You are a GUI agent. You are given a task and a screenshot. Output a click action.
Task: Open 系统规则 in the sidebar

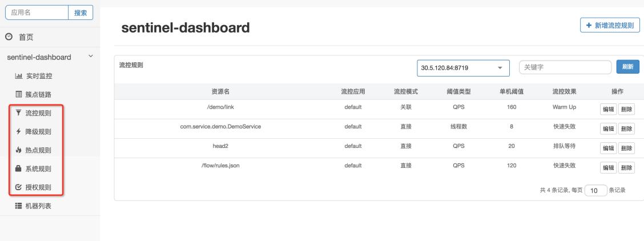pos(39,168)
